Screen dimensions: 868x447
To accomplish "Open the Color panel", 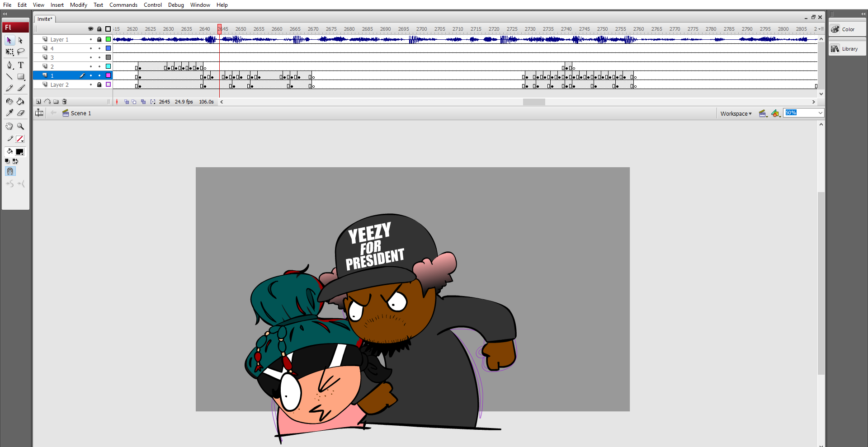I will coord(847,29).
